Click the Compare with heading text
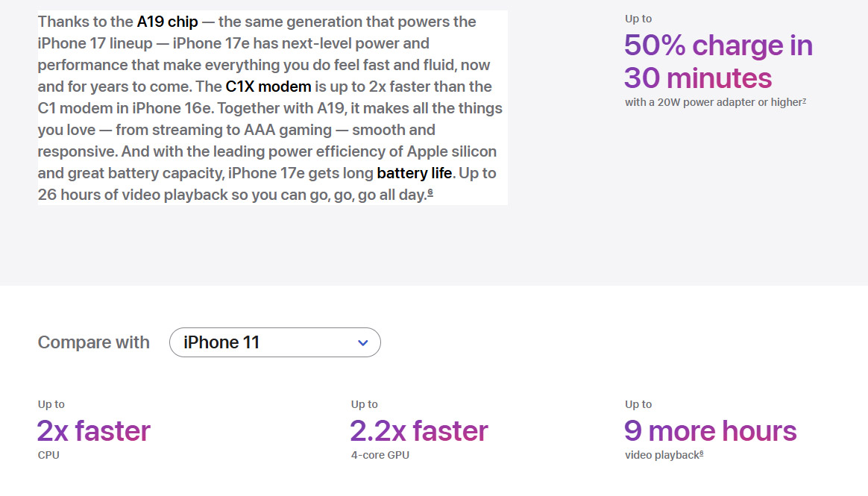This screenshot has height=496, width=868. [93, 342]
